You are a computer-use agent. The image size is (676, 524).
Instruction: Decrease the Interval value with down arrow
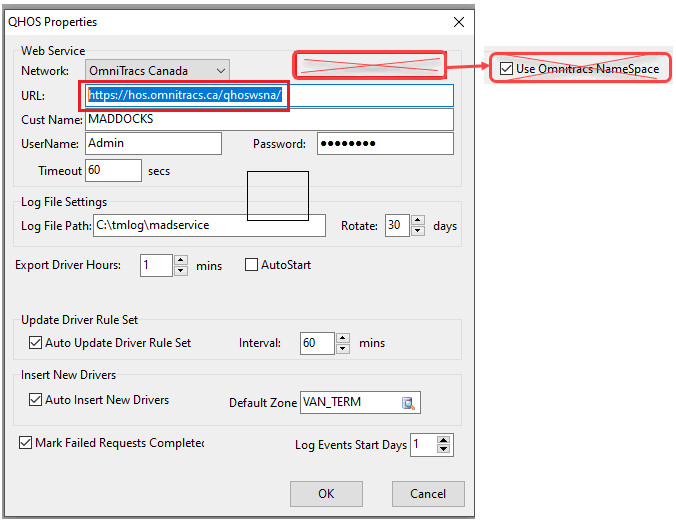coord(343,348)
